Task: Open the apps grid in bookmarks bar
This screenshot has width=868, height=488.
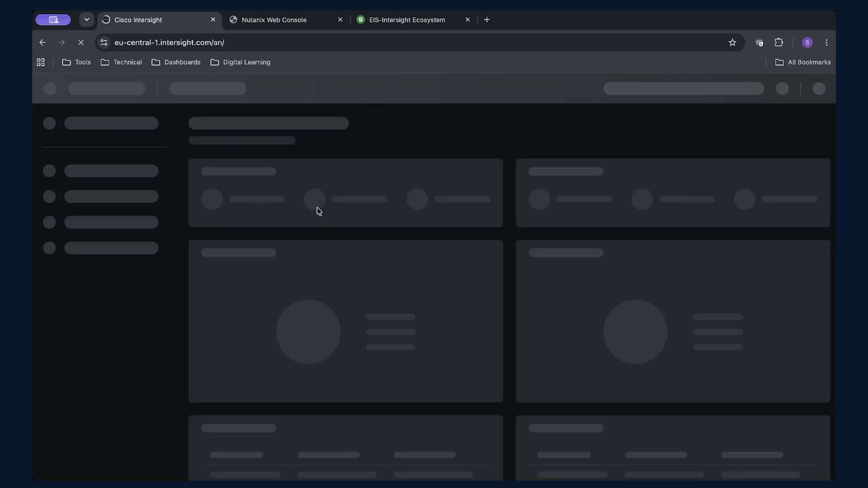Action: click(x=41, y=62)
